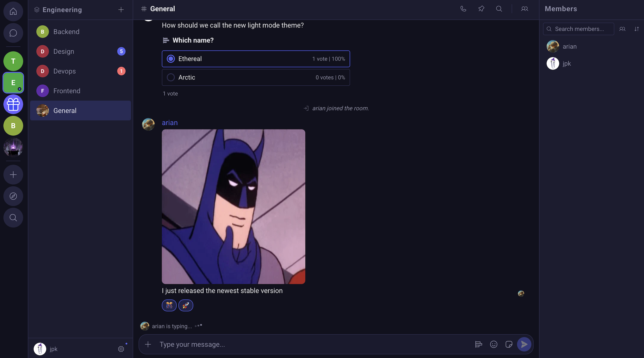The width and height of the screenshot is (644, 358).
Task: Open user settings gear icon
Action: point(121,349)
